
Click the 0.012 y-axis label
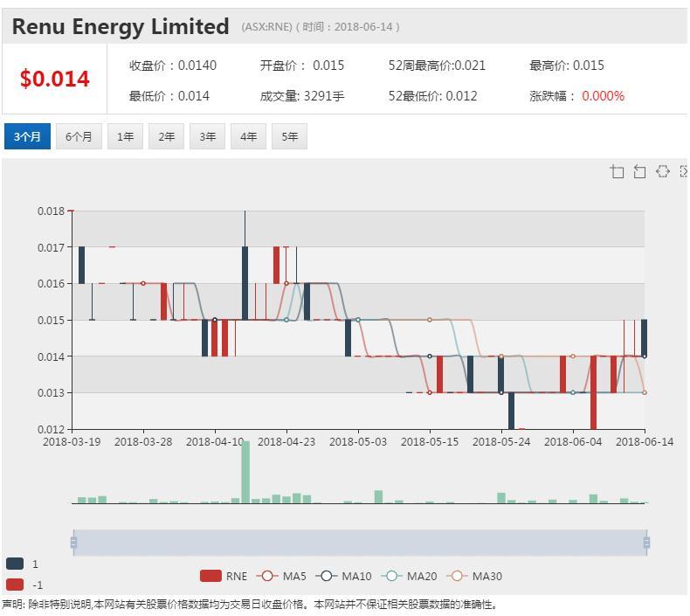52,429
